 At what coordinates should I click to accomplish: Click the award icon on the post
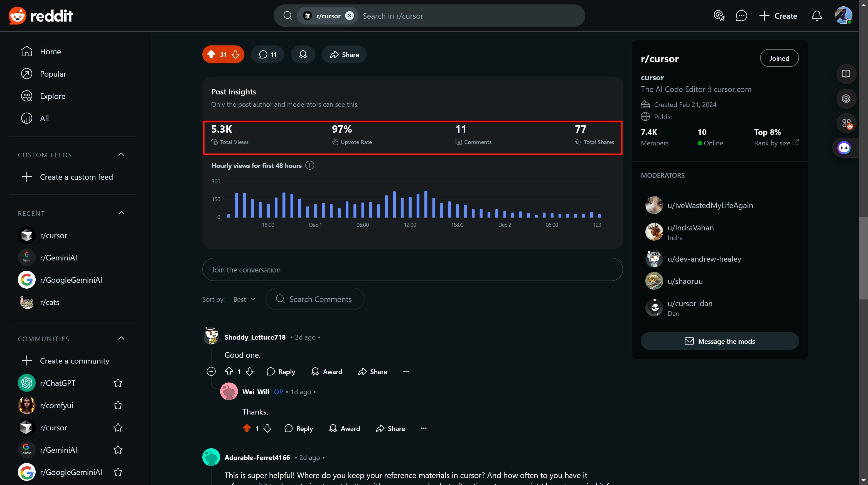coord(303,55)
